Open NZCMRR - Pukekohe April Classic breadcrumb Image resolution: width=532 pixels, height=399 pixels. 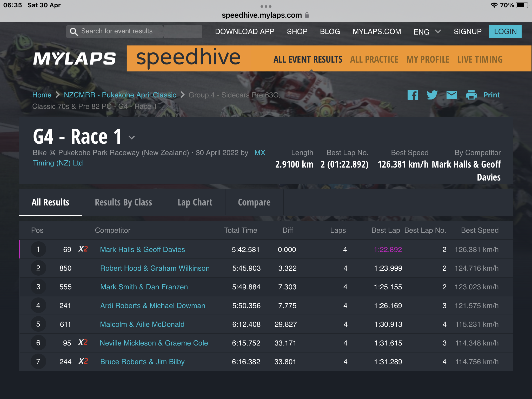click(120, 95)
